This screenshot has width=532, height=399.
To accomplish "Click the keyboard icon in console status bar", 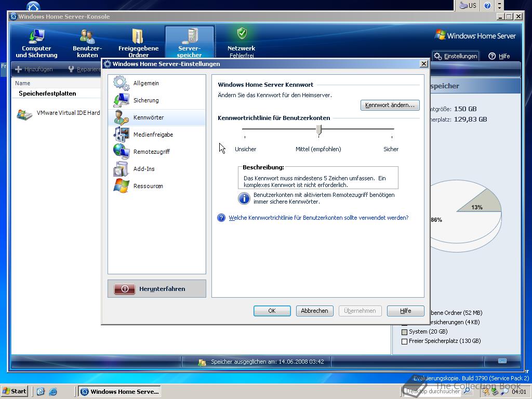I will pos(502,361).
